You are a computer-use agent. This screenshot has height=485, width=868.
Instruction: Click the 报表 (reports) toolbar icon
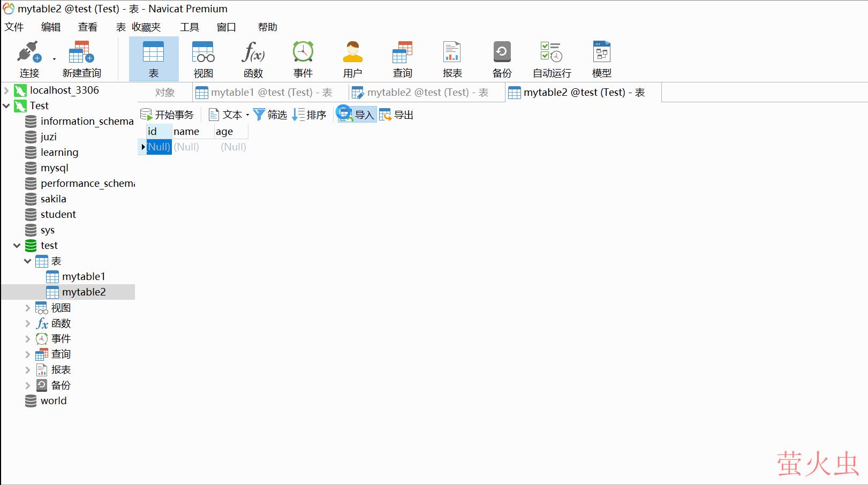(x=451, y=59)
